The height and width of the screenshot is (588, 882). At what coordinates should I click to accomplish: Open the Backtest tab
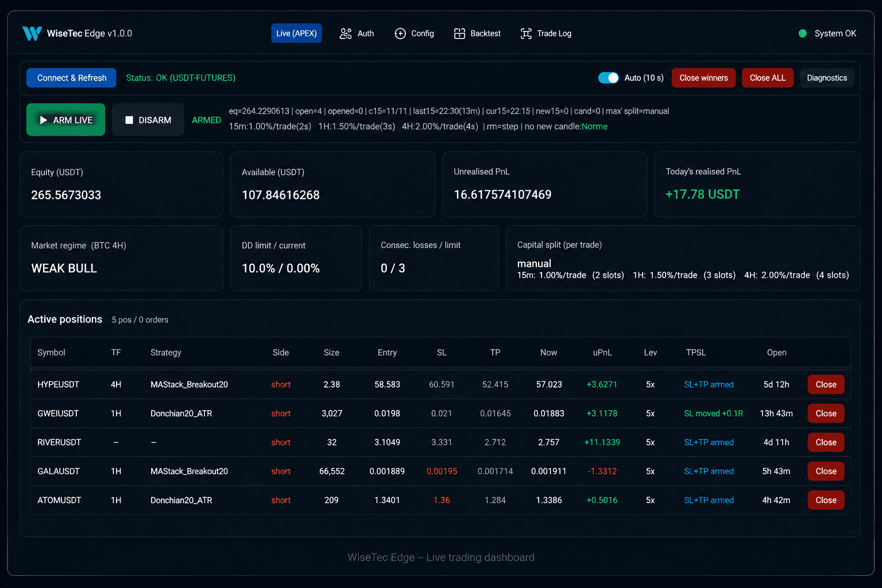[477, 33]
